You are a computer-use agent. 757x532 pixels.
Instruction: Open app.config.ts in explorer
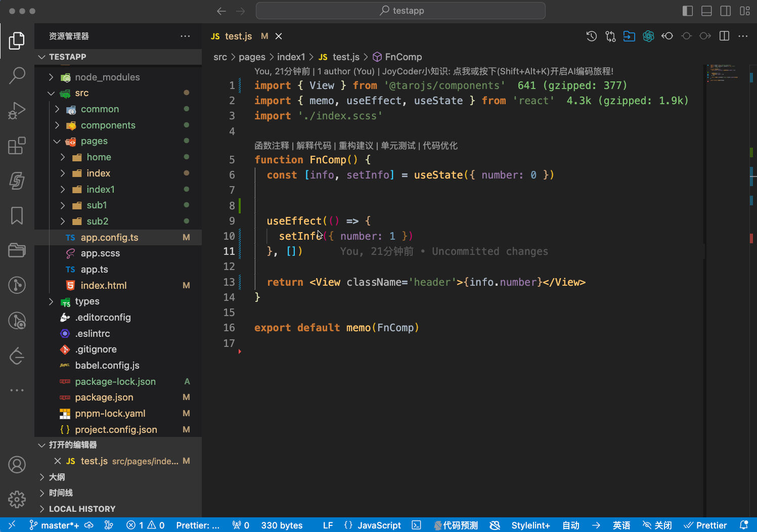[118, 237]
